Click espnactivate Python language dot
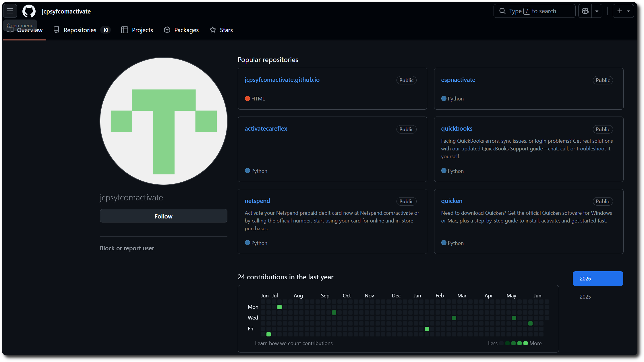Screen dimensions: 644x362 tap(444, 98)
